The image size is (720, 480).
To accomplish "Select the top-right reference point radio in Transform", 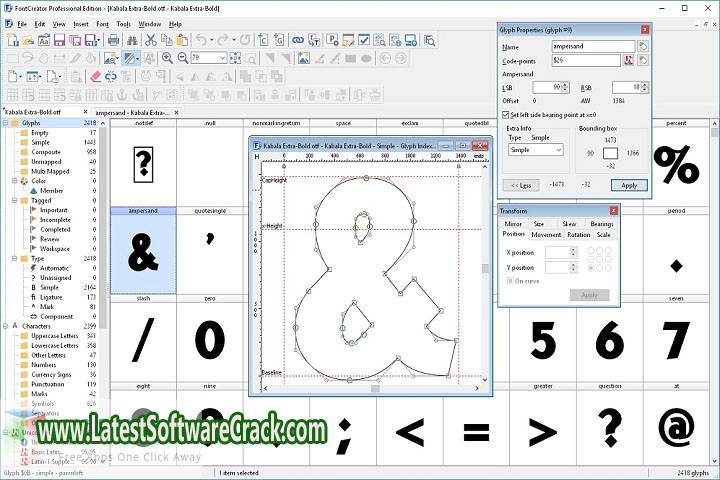I will [608, 251].
